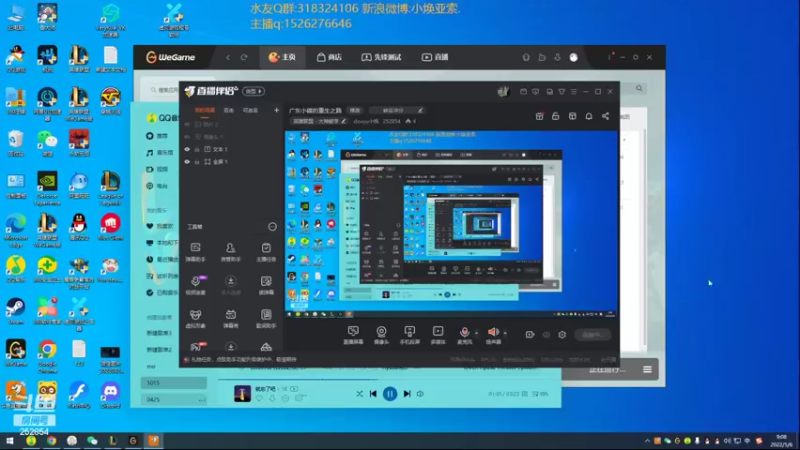Open the gift box icon with red dot

tap(539, 116)
